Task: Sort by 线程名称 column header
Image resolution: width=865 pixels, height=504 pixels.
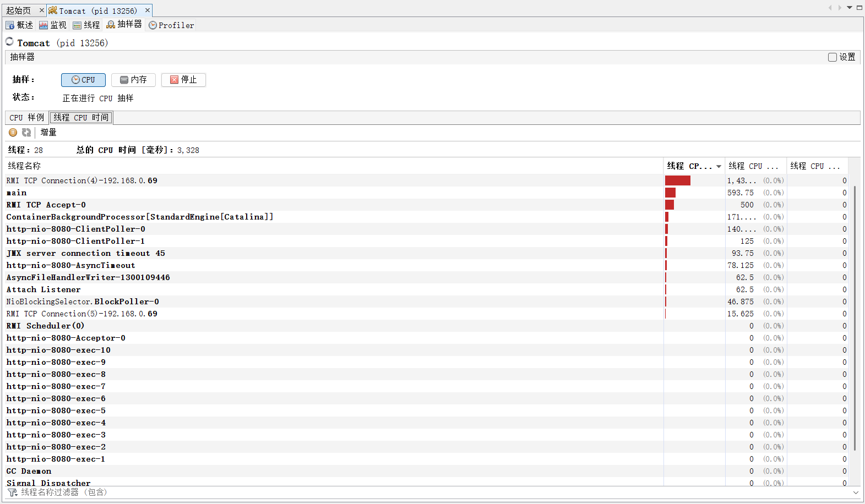Action: click(334, 166)
